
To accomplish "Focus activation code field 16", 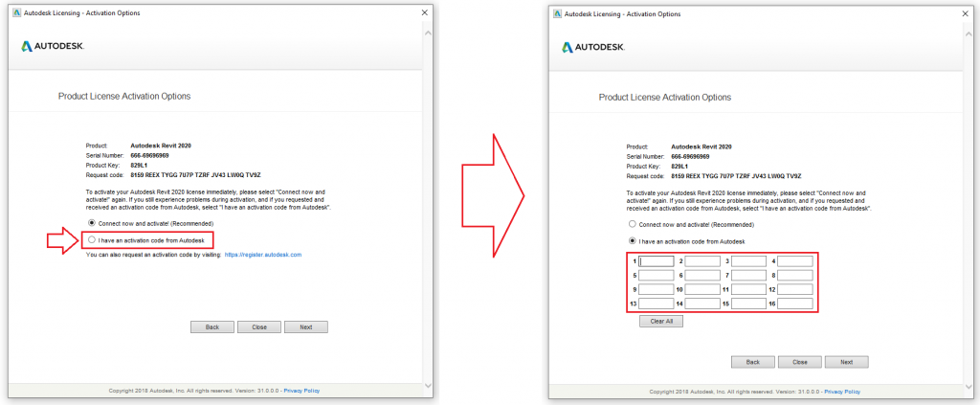I will coord(795,304).
